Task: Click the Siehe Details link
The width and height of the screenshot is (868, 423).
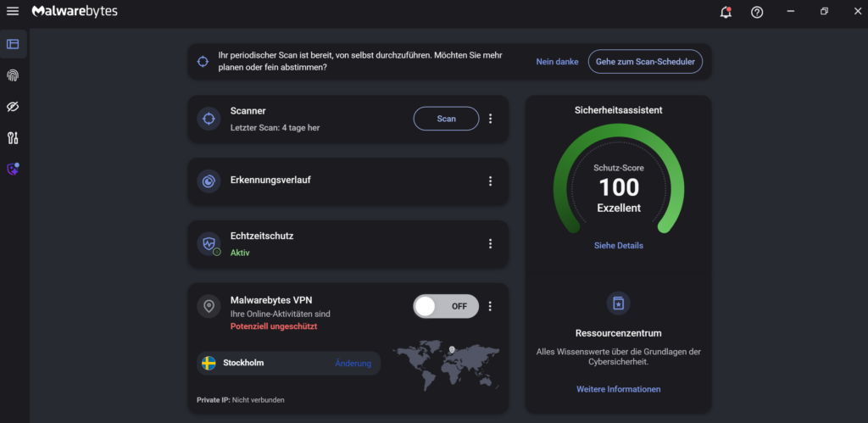Action: [x=618, y=246]
